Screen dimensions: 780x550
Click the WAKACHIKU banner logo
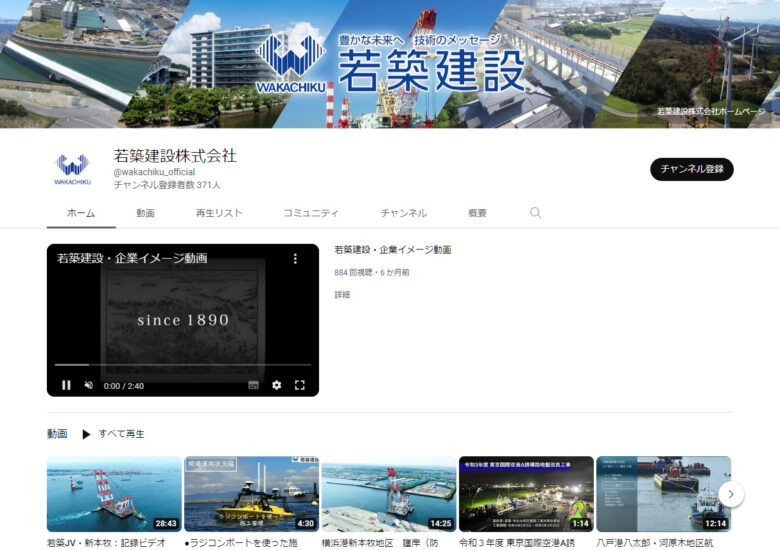tap(291, 63)
